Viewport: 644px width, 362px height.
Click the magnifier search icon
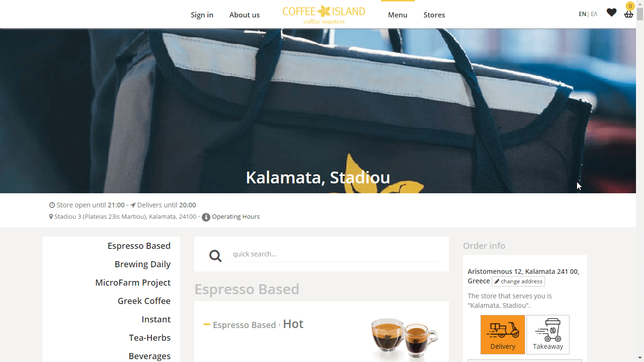coord(215,256)
